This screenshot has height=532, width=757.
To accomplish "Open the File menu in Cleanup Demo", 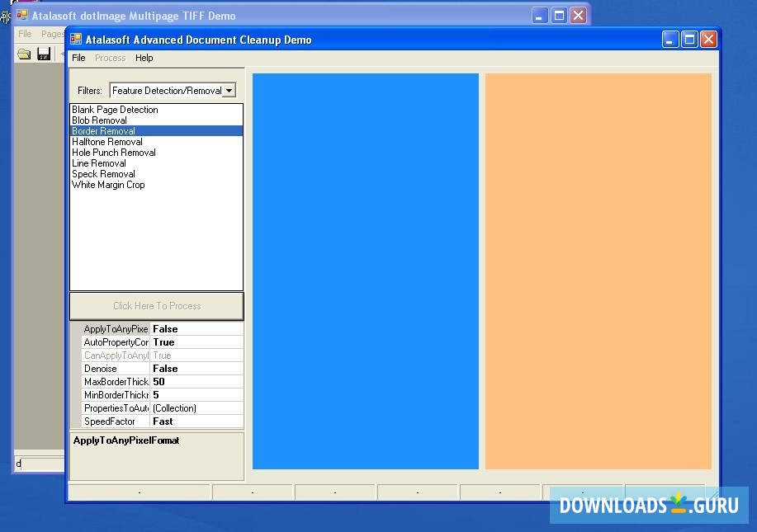I will [x=78, y=58].
